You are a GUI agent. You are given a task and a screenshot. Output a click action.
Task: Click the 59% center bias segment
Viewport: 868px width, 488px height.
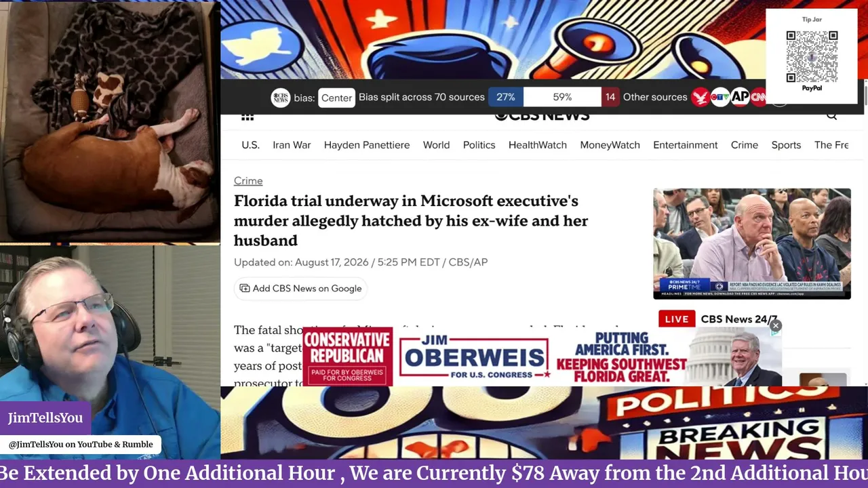click(562, 97)
